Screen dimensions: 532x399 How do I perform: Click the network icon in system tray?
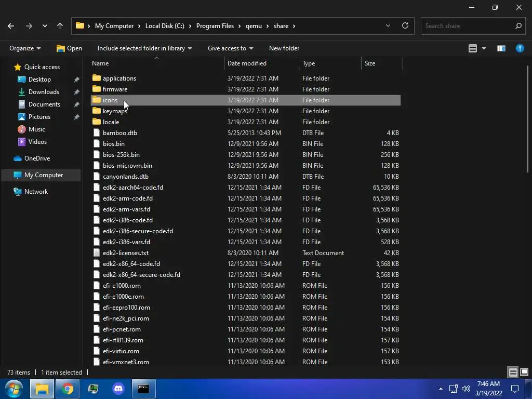point(453,389)
